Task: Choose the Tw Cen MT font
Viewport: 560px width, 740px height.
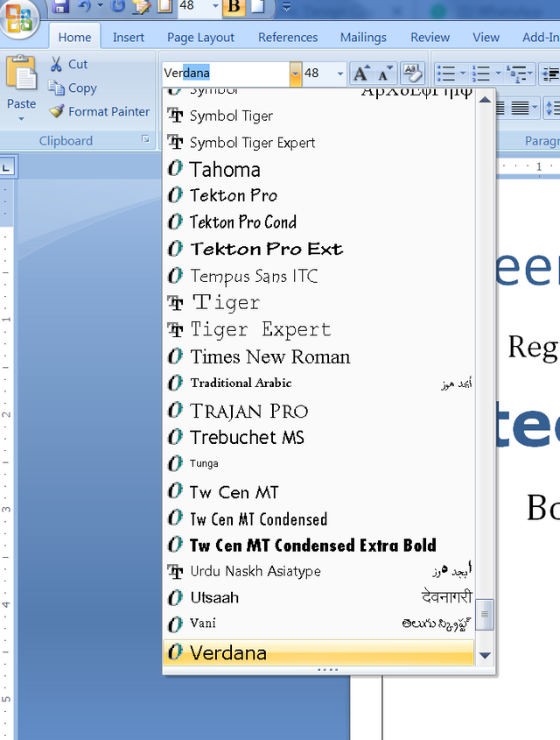Action: 318,492
